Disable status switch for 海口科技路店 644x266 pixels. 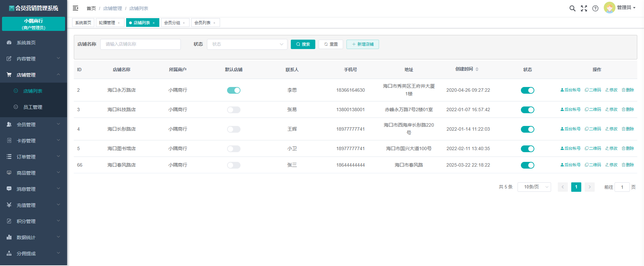click(x=528, y=110)
